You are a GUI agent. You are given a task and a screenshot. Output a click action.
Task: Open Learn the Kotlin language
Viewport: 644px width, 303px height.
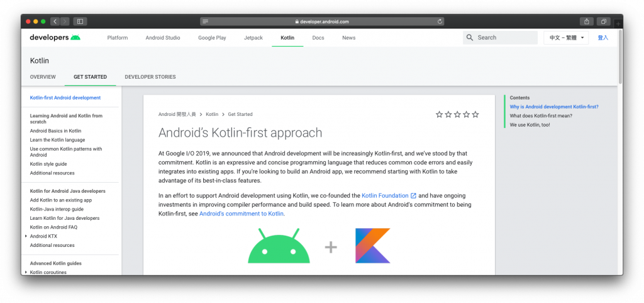pos(57,140)
